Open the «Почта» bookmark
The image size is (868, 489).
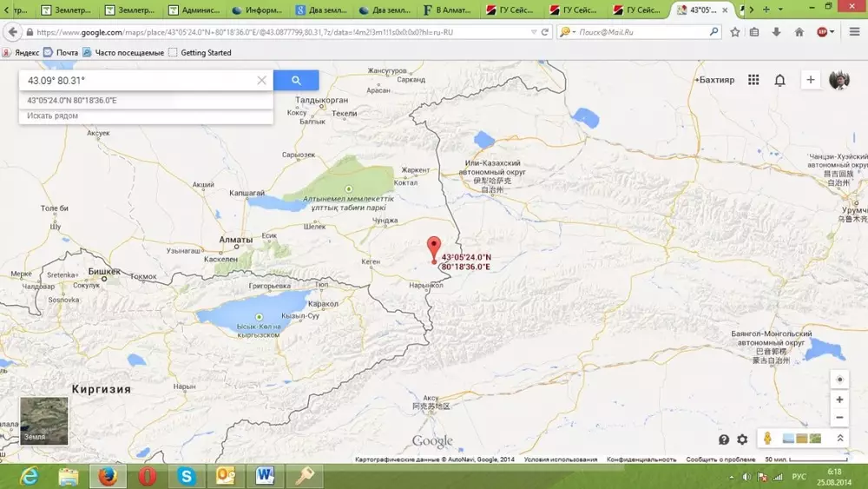(61, 52)
